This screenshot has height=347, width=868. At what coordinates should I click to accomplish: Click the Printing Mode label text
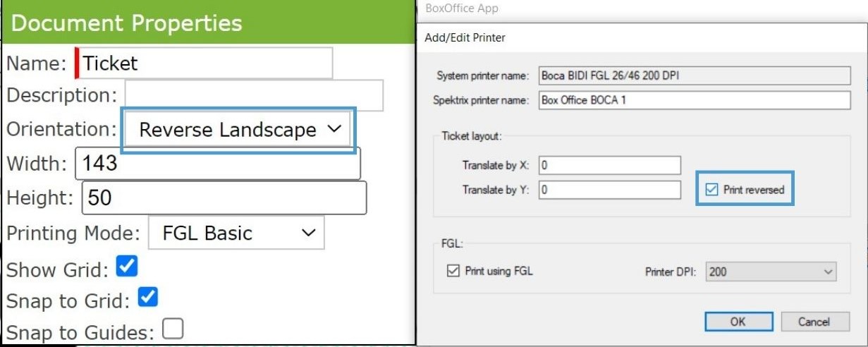74,233
